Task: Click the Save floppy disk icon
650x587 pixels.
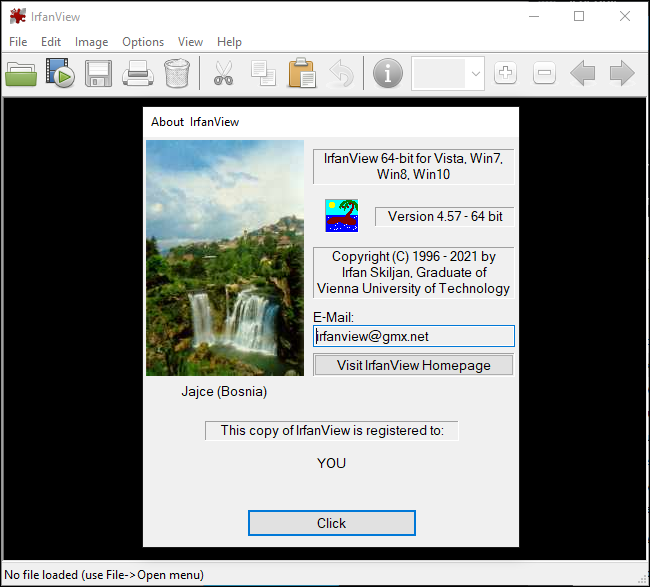Action: (98, 73)
